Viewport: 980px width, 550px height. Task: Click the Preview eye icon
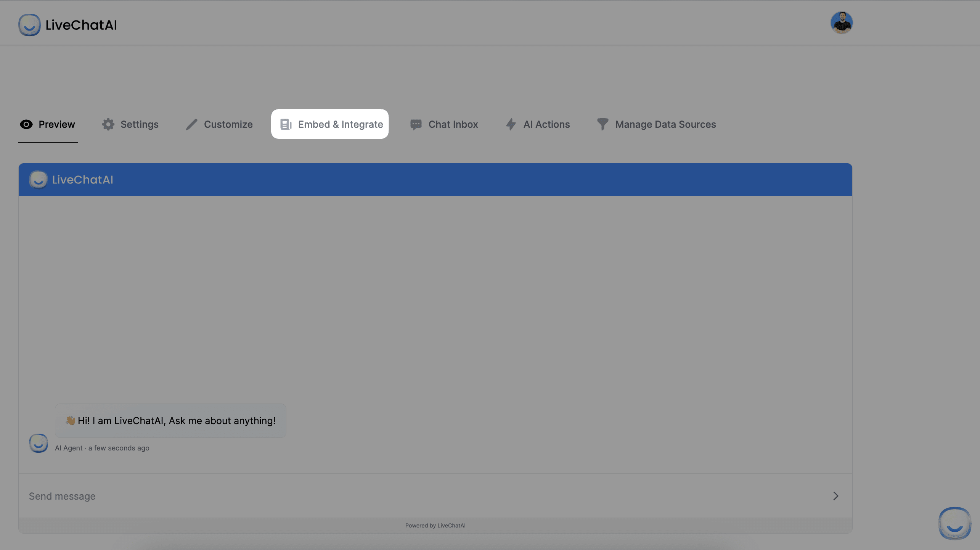point(26,124)
